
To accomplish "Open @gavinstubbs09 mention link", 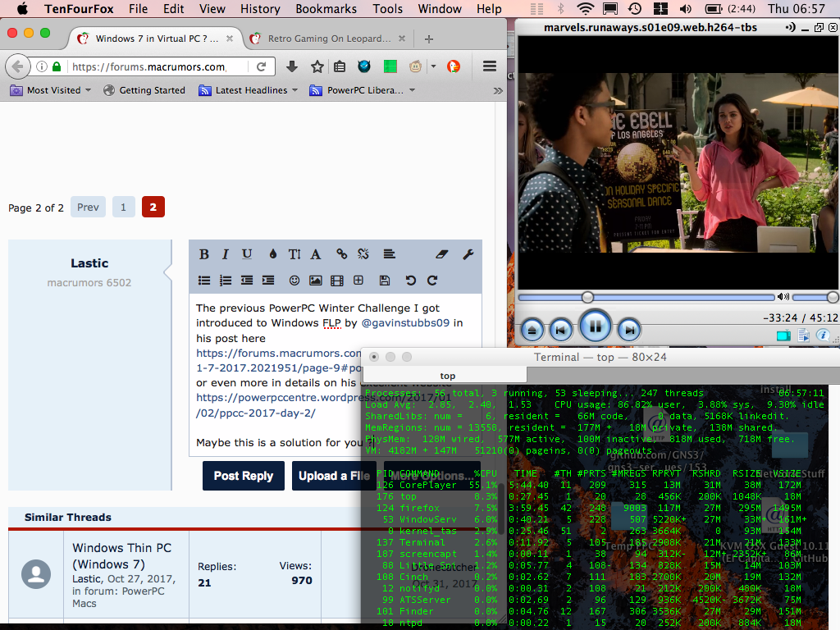I will pos(405,323).
